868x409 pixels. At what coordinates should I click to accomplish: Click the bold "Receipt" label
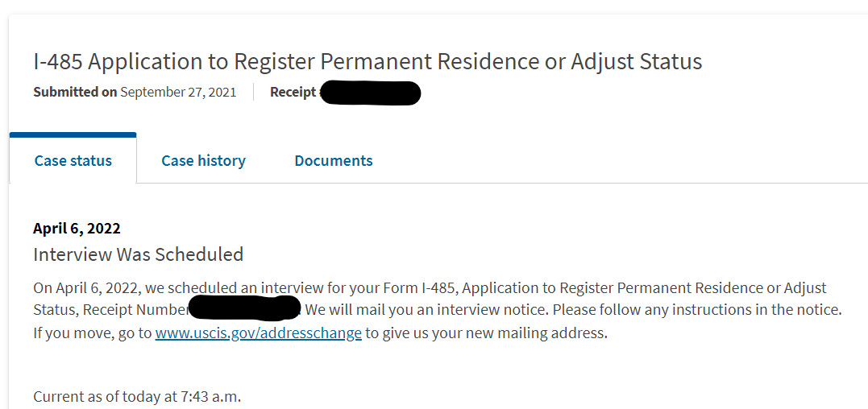[293, 92]
